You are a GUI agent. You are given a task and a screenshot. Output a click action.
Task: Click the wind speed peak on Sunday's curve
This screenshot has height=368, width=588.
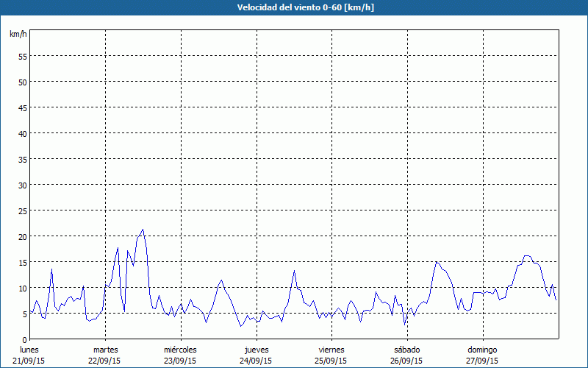tap(527, 256)
